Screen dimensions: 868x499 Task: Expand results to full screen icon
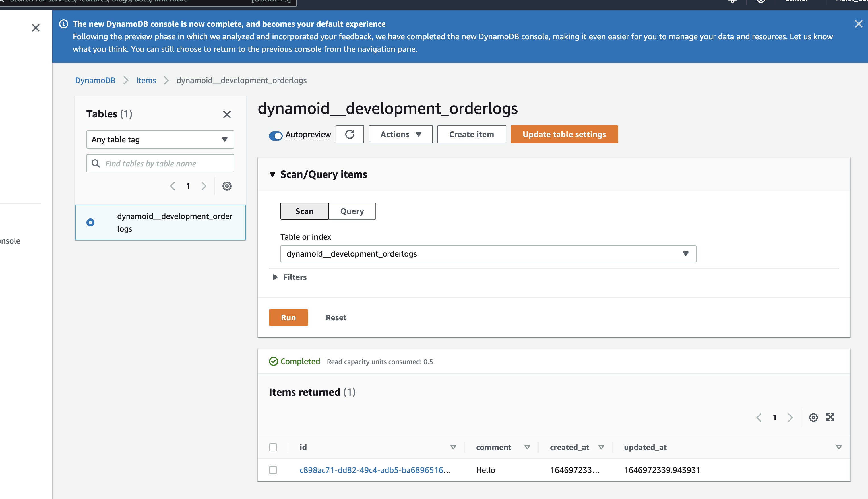click(x=830, y=417)
